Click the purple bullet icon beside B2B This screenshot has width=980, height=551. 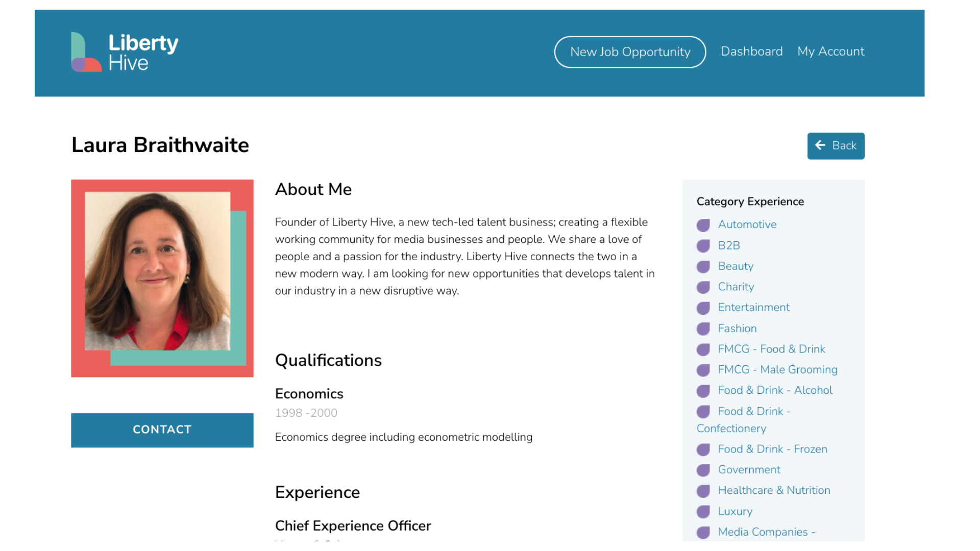(x=703, y=246)
